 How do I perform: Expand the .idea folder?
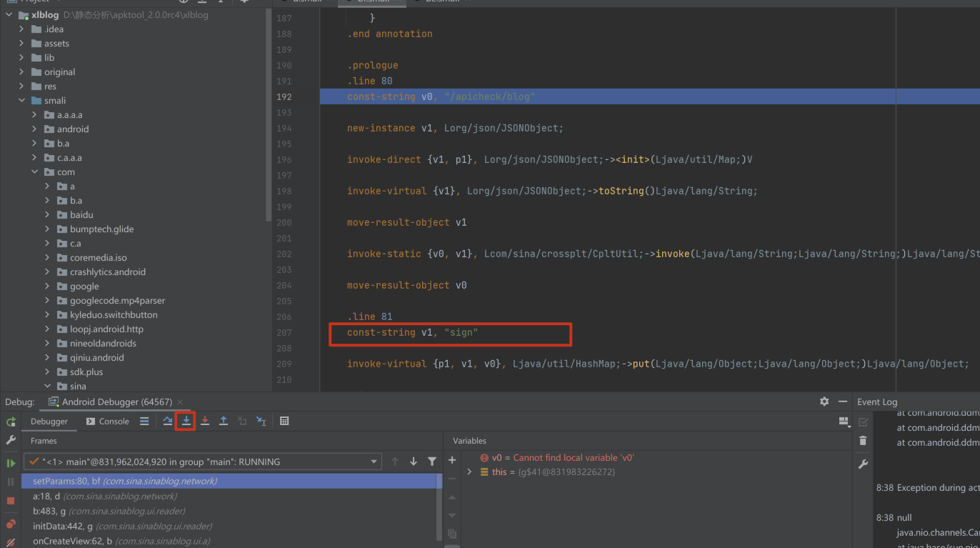[x=22, y=29]
